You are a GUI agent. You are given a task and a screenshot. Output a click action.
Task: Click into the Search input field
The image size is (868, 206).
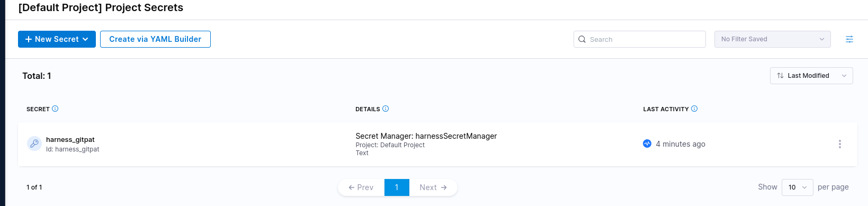click(640, 39)
